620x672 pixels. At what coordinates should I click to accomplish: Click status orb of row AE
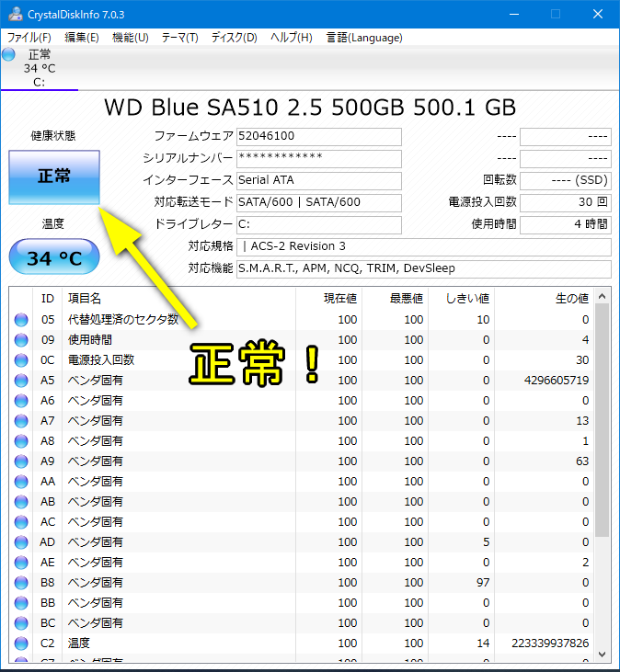click(x=21, y=563)
